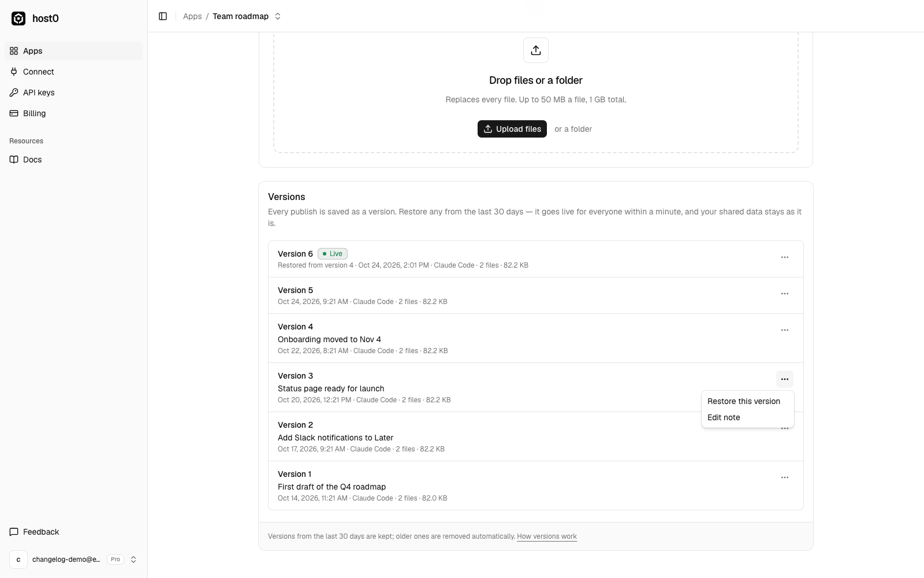Click the Apps breadcrumb link

[192, 16]
